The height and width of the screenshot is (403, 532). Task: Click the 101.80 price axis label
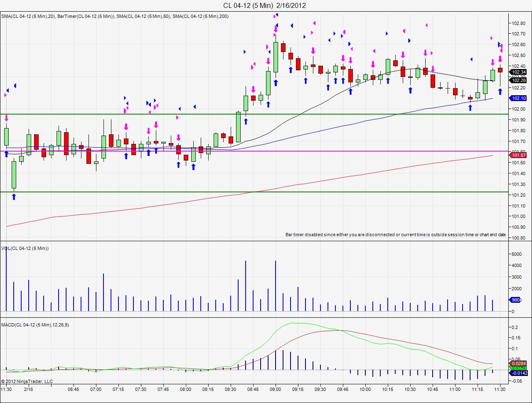tap(519, 131)
